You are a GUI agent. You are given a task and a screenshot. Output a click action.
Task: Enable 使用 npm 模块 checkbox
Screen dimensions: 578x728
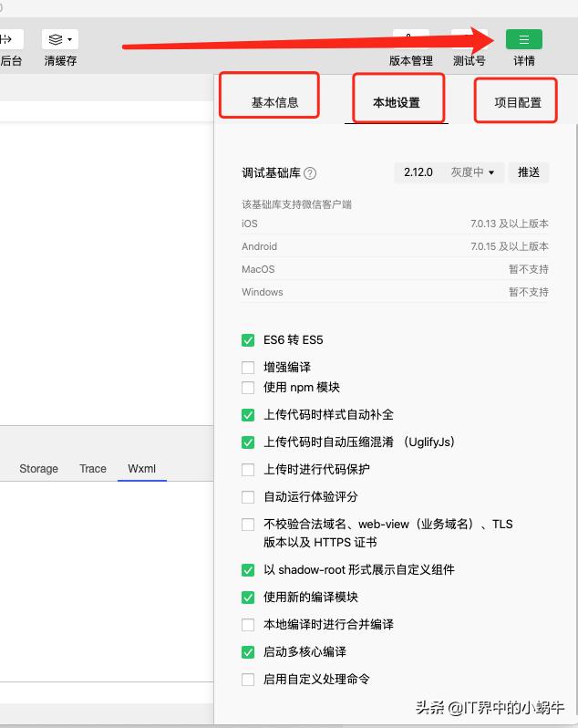click(x=248, y=387)
